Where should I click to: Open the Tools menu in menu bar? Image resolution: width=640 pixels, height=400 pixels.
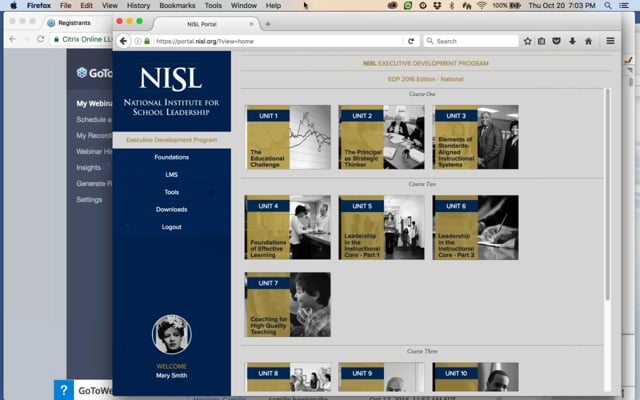pos(213,5)
